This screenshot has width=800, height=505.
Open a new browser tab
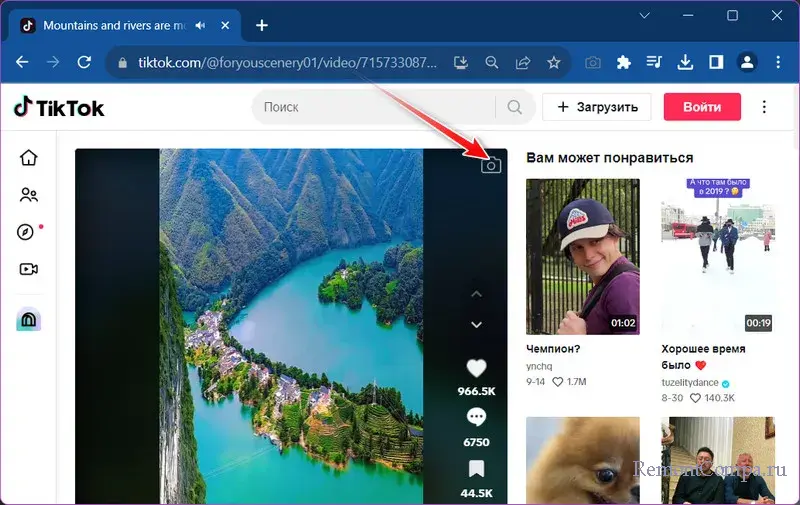coord(262,25)
